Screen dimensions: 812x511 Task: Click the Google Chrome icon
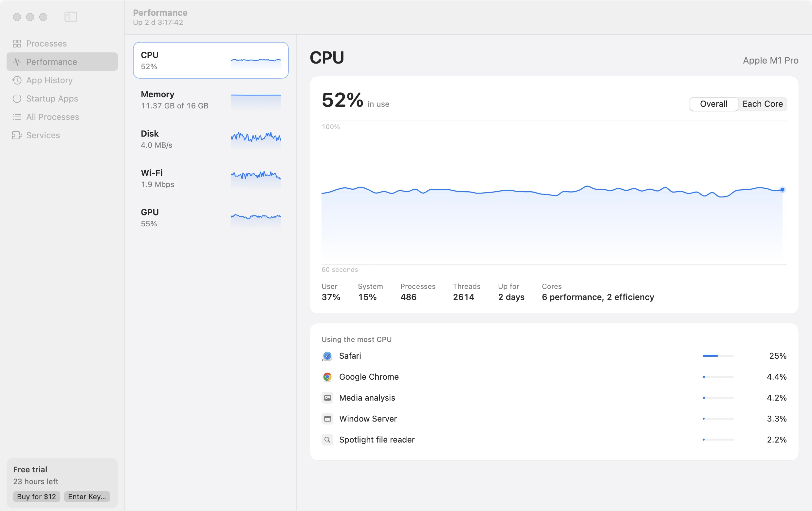point(327,377)
